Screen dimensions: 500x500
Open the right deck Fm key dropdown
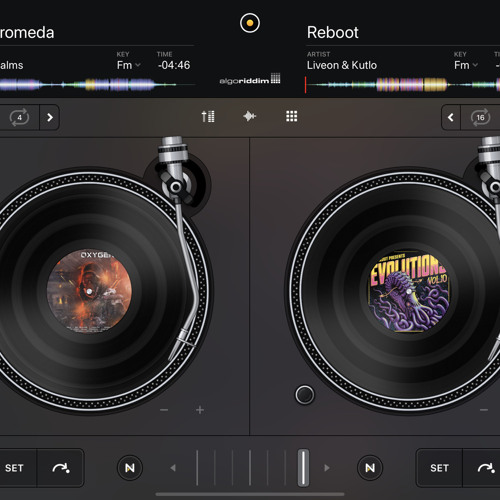click(x=466, y=65)
